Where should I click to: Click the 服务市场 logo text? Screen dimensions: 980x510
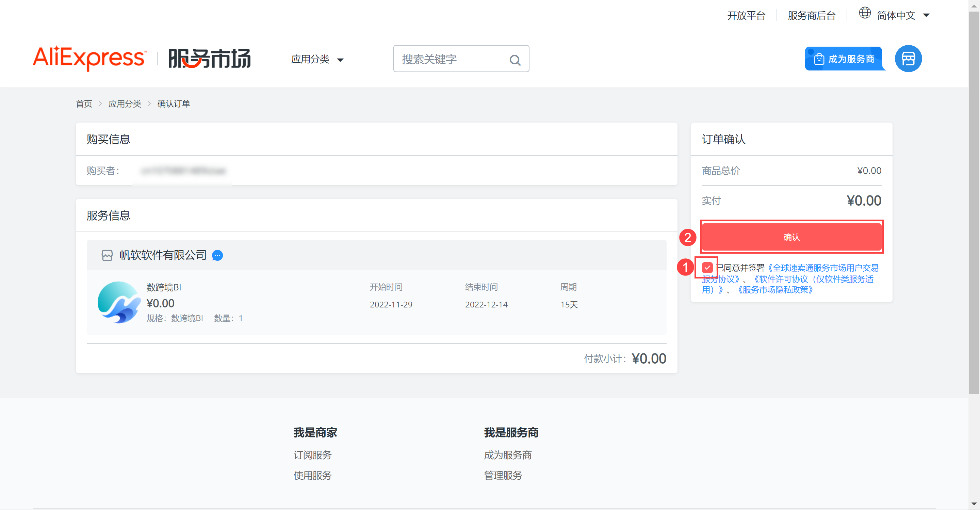[210, 59]
